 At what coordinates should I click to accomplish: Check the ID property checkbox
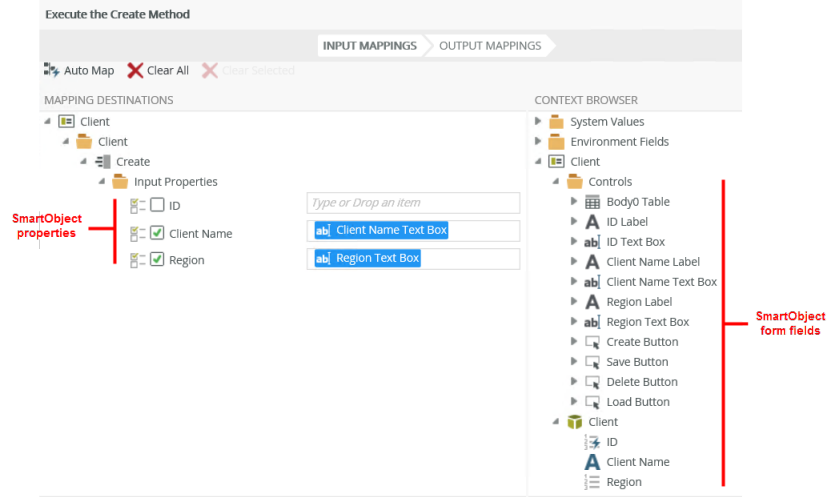(x=157, y=206)
